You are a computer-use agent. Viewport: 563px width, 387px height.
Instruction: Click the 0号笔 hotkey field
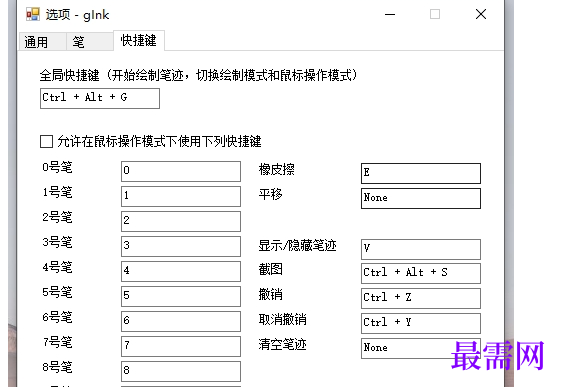tap(181, 171)
